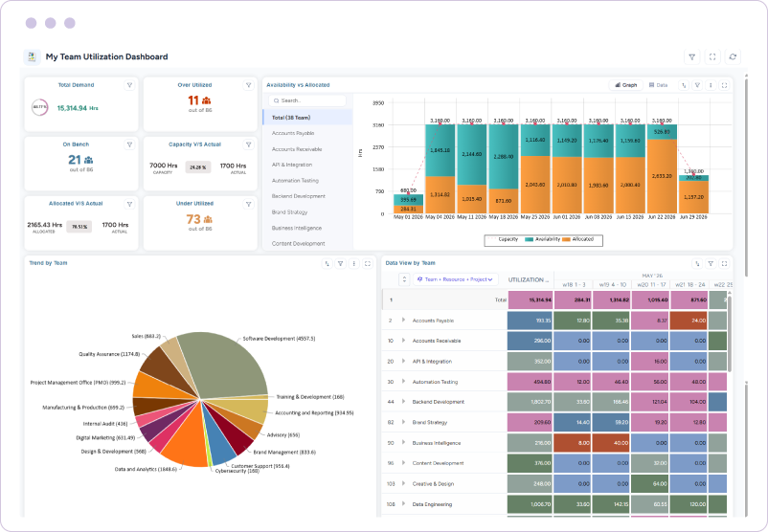Viewport: 768px width, 532px height.
Task: Click the data table vertical scrollbar
Action: (x=730, y=333)
